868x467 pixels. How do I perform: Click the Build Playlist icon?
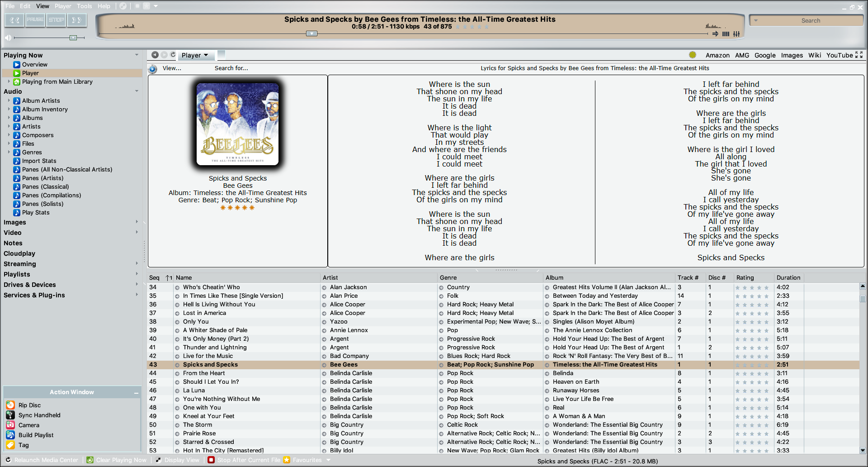10,435
